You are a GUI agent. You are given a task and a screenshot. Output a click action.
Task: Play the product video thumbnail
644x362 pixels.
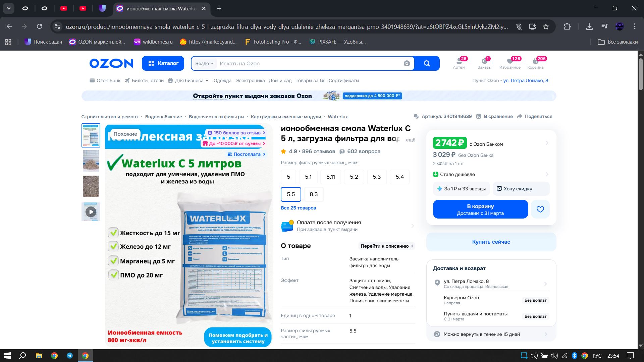[91, 212]
